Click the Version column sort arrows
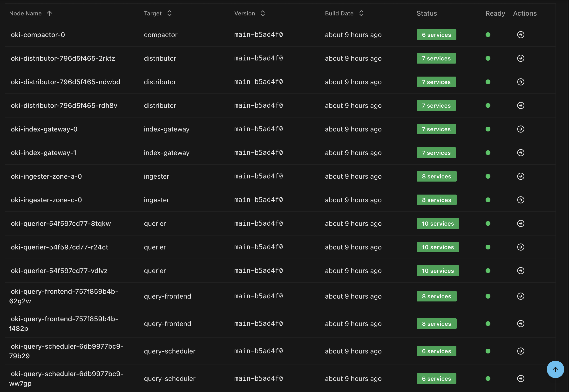 pyautogui.click(x=263, y=13)
